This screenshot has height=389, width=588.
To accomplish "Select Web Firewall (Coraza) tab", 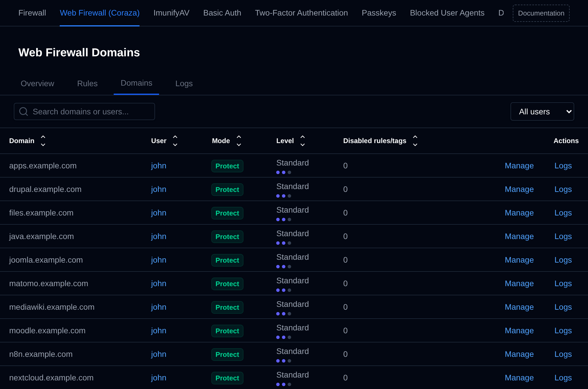I will click(x=100, y=13).
